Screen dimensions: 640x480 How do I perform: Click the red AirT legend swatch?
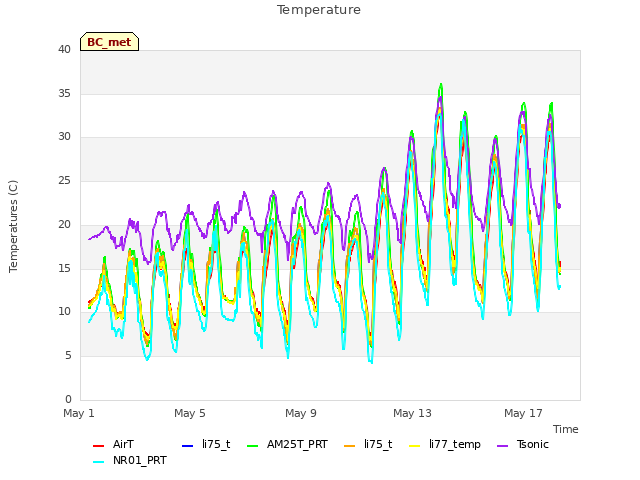coord(98,445)
